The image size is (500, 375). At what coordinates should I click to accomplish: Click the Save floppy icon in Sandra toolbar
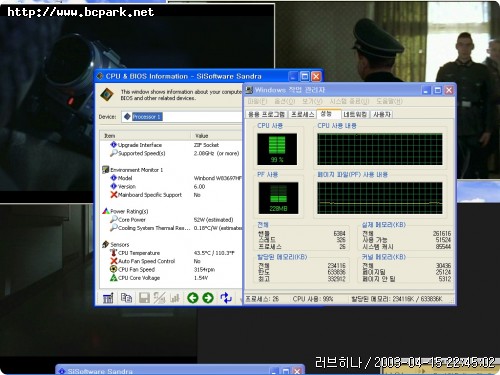tap(144, 298)
